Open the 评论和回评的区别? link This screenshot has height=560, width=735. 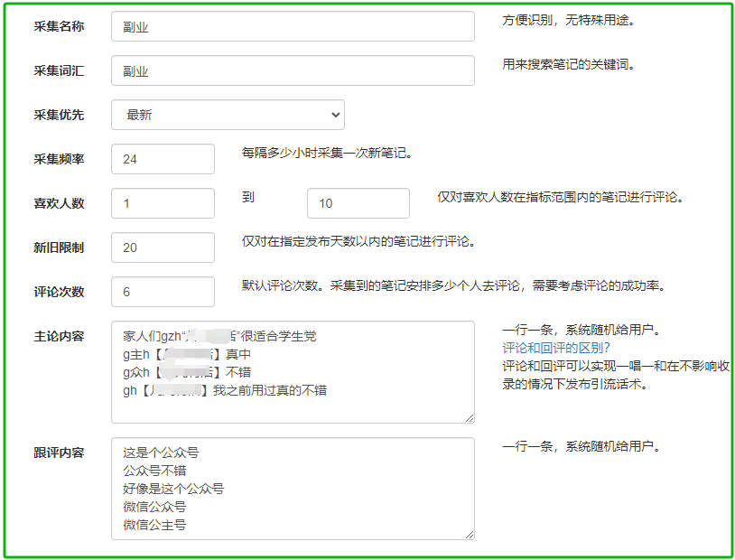click(556, 348)
